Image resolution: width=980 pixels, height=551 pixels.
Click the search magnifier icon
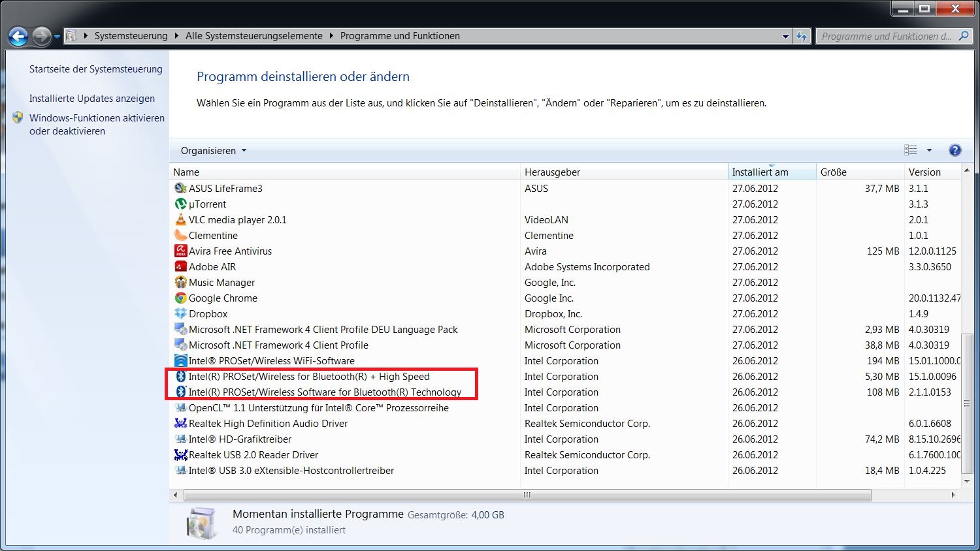point(964,36)
